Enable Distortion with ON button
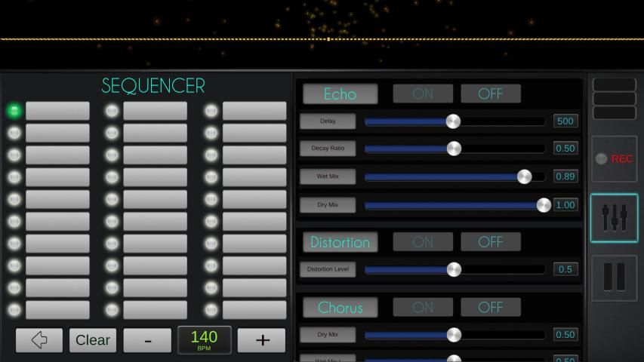Image resolution: width=644 pixels, height=362 pixels. click(x=423, y=242)
